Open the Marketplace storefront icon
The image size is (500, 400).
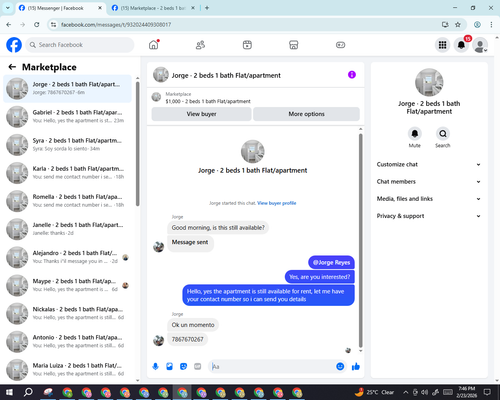pos(294,45)
